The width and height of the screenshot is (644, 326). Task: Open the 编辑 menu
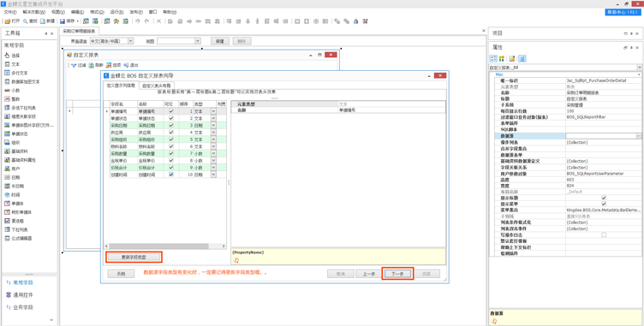[x=77, y=12]
